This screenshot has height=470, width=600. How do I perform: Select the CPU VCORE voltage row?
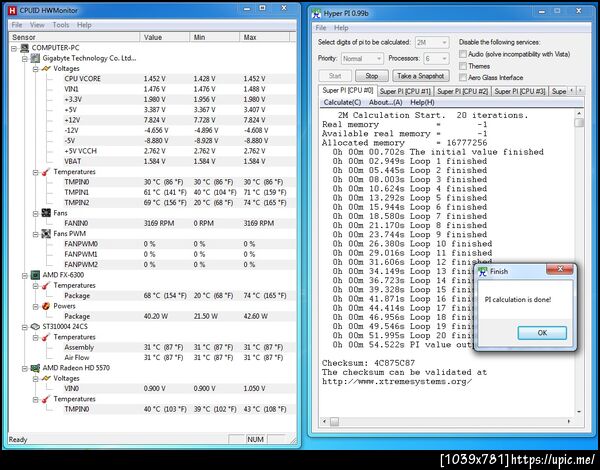[x=179, y=79]
